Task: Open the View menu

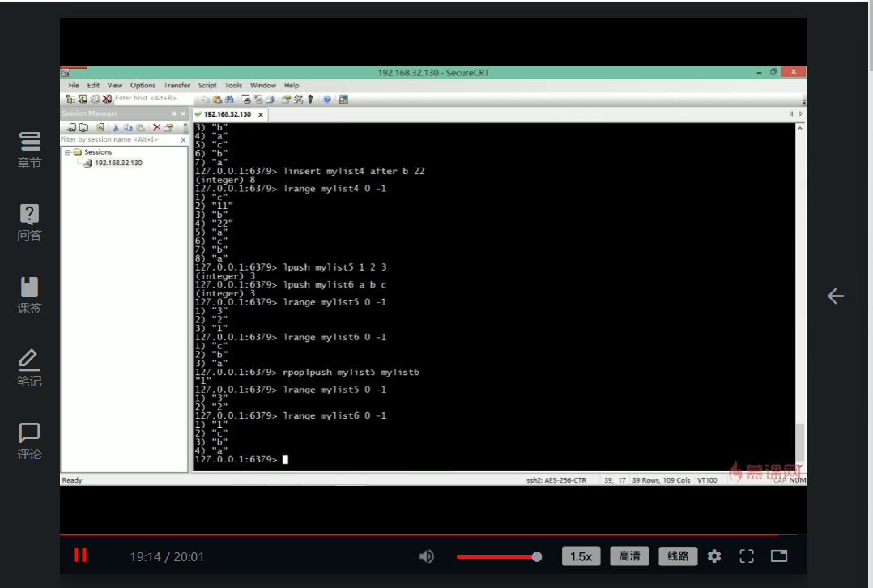Action: [x=115, y=85]
